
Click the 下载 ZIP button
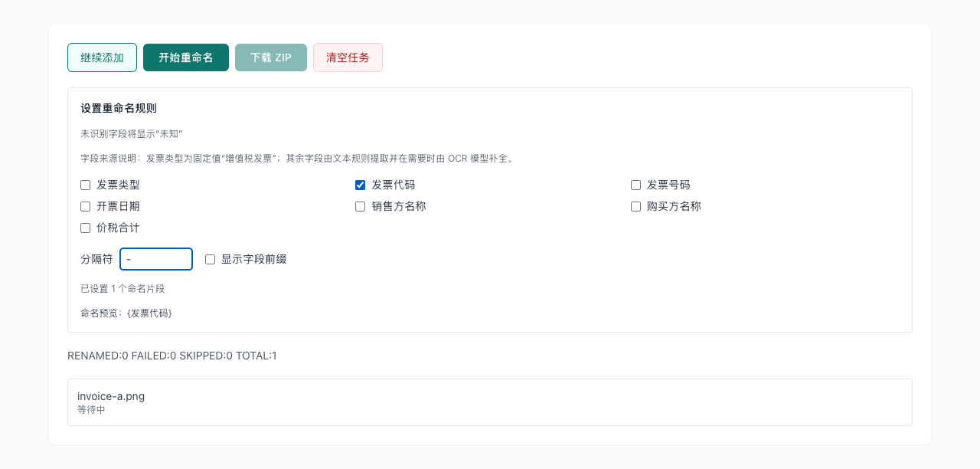(271, 57)
